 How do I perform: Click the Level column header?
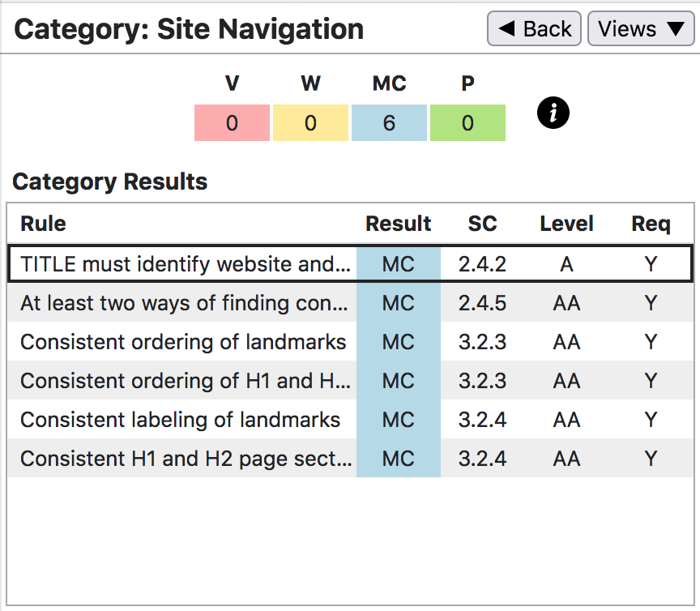coord(566,224)
